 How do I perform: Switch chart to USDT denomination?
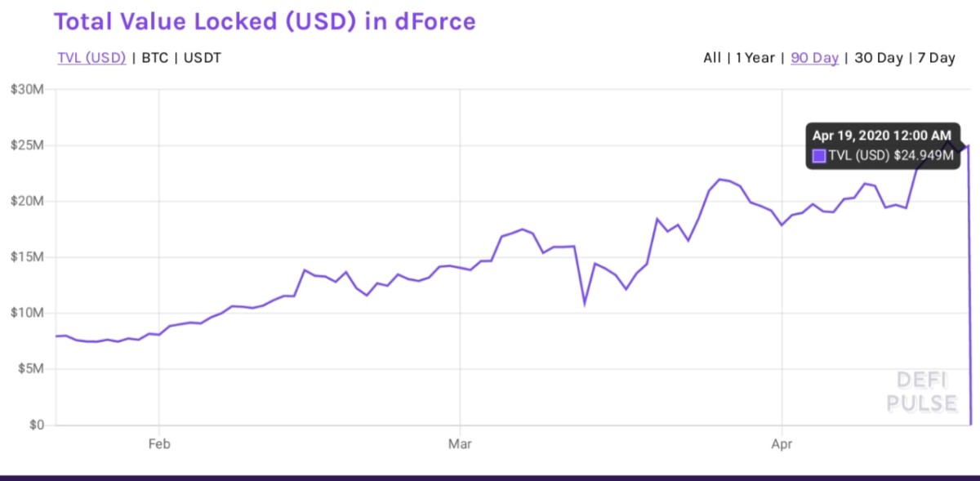click(x=202, y=58)
